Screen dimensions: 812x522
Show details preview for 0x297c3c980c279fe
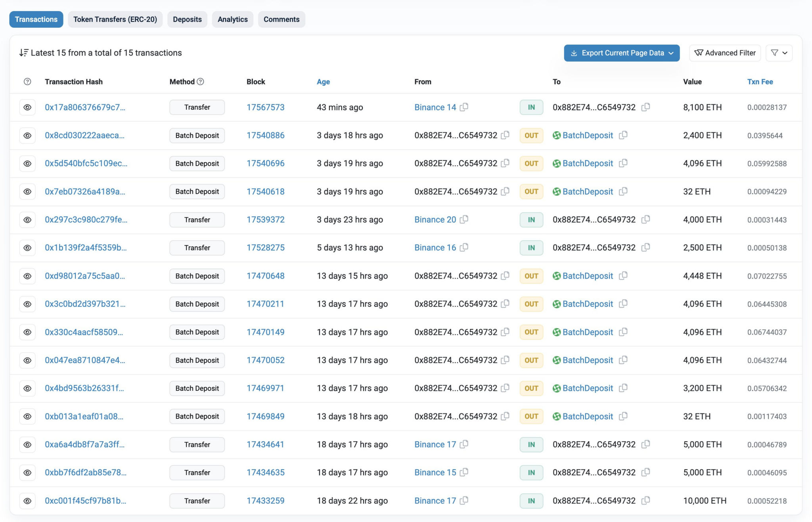27,220
